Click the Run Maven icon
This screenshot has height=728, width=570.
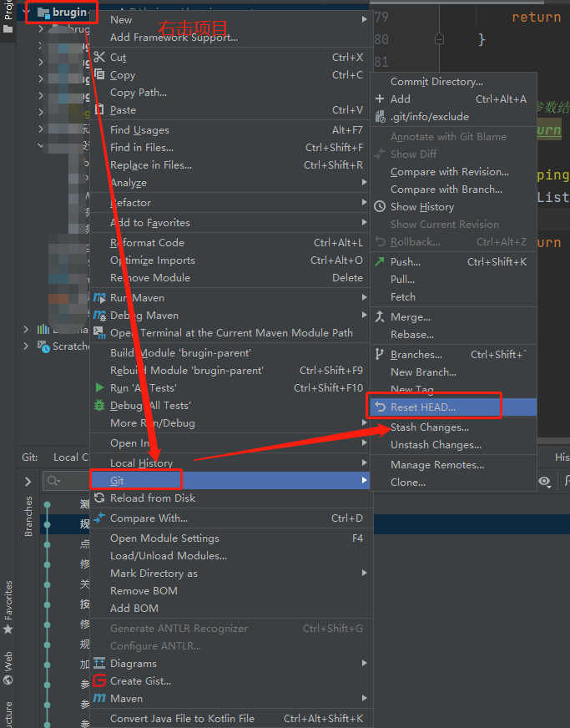tap(99, 297)
